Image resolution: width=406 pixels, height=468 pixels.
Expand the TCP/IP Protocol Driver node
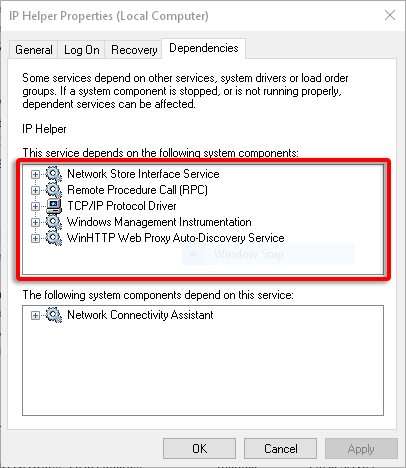(35, 206)
